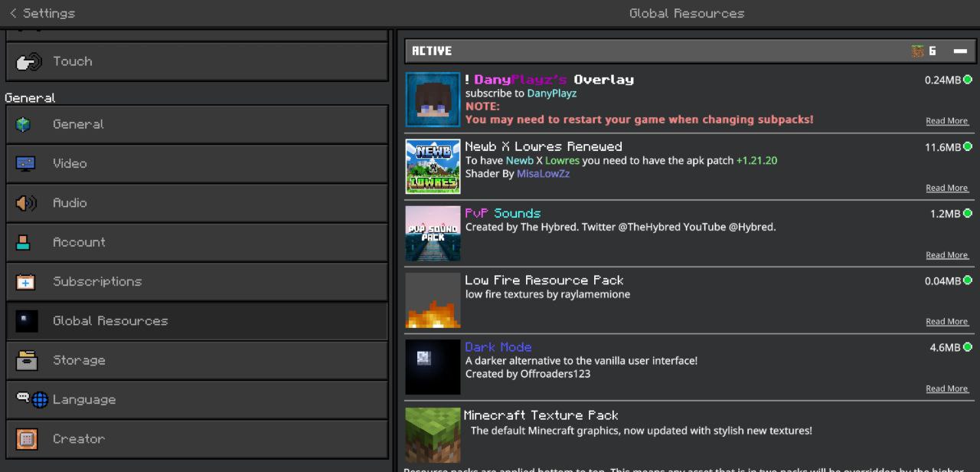
Task: Read more about DanyPlayz's Overlay
Action: tap(947, 121)
